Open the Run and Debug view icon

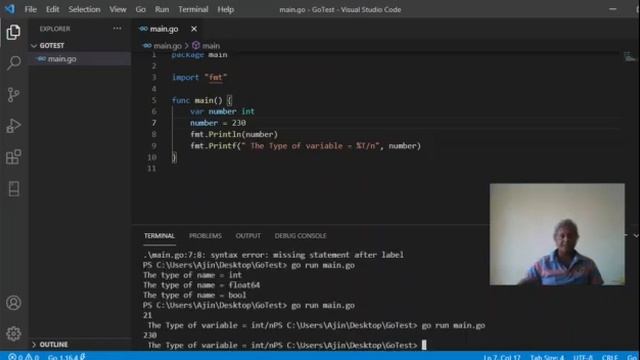(13, 126)
